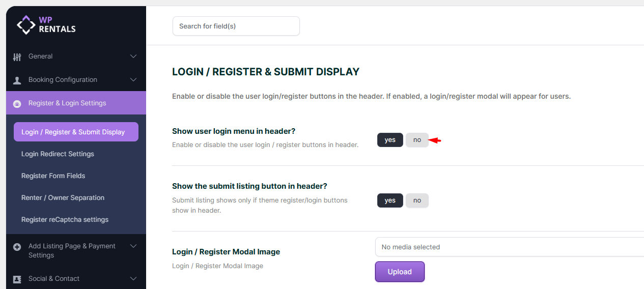Expand Add Listing Page & Payment chevron
Image resolution: width=644 pixels, height=289 pixels.
click(133, 246)
